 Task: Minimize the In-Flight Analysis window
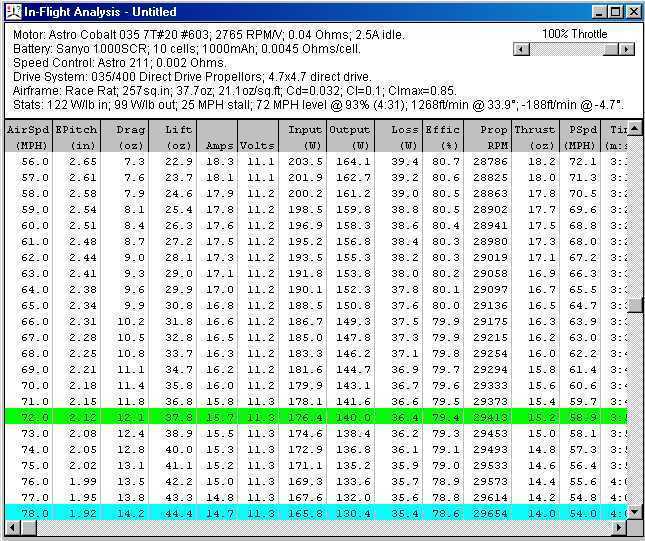pyautogui.click(x=598, y=12)
